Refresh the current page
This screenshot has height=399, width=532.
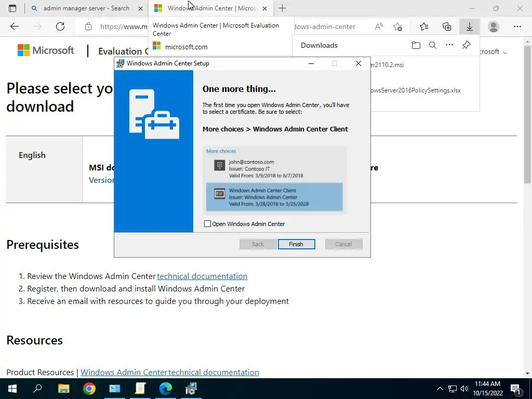[x=60, y=26]
